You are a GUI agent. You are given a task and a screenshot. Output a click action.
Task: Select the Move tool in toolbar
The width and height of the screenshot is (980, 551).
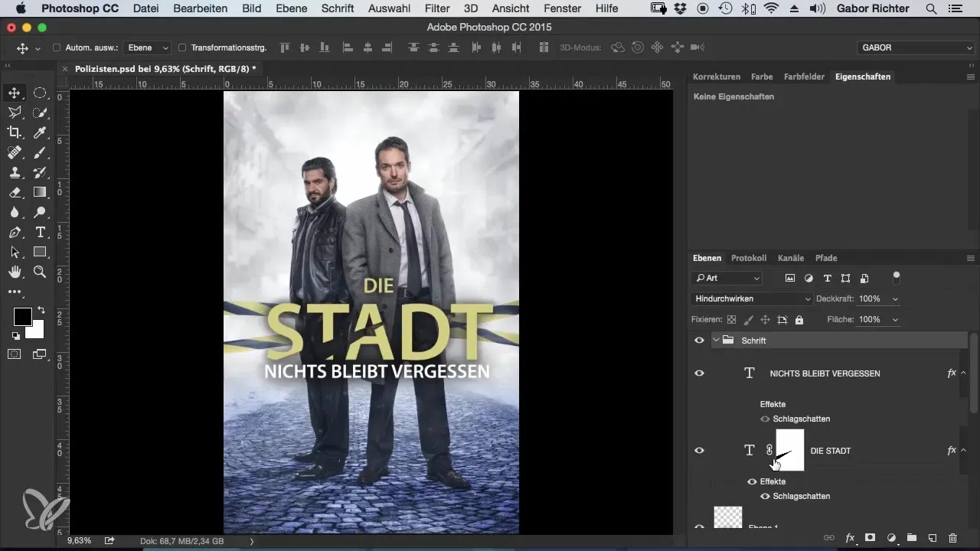tap(15, 93)
